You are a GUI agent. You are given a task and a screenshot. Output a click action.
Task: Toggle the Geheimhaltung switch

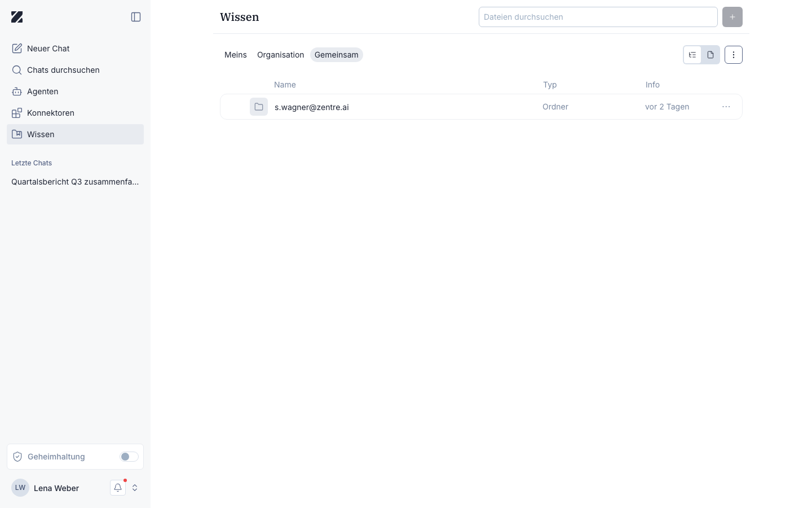[129, 457]
